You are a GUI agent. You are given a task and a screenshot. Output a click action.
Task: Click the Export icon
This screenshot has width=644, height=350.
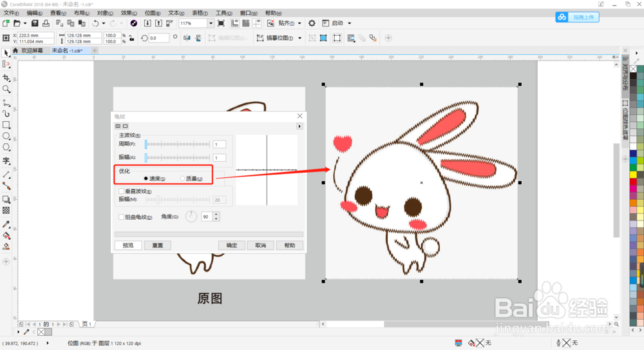158,23
